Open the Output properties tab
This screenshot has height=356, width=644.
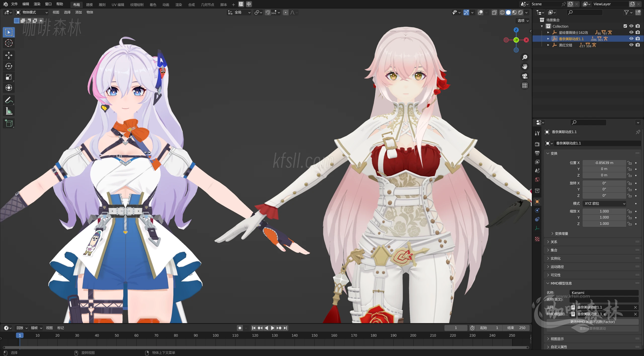[537, 153]
